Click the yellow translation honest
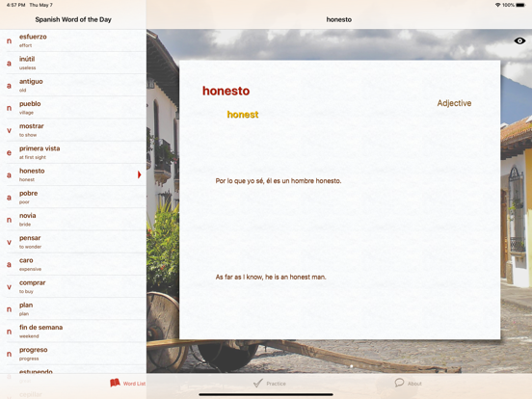This screenshot has width=532, height=399. point(243,115)
